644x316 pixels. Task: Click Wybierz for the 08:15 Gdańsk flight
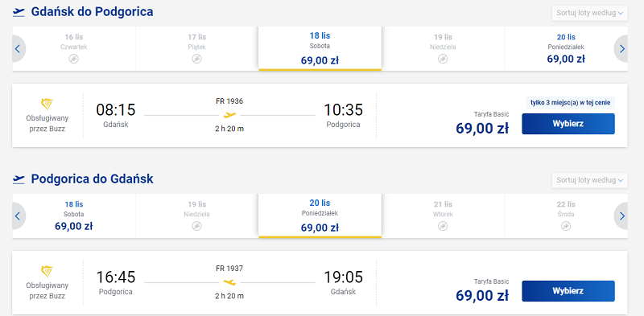pyautogui.click(x=568, y=124)
